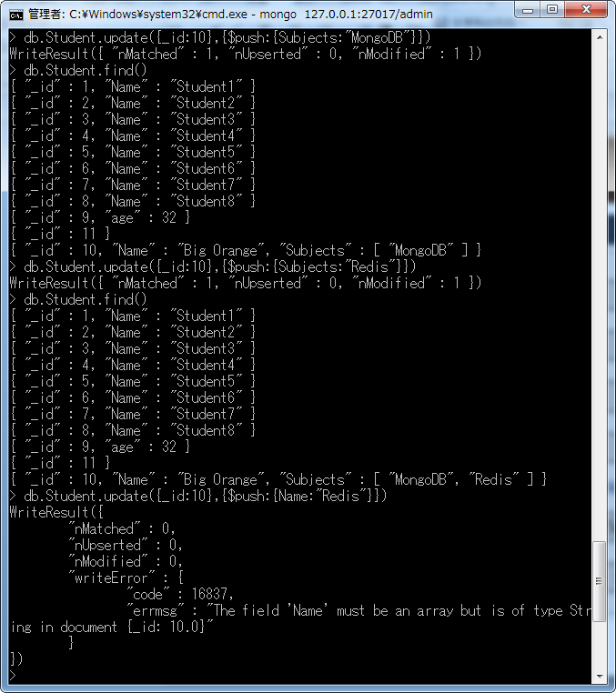Open the cmd system menu icon
The height and width of the screenshot is (693, 616).
click(15, 15)
